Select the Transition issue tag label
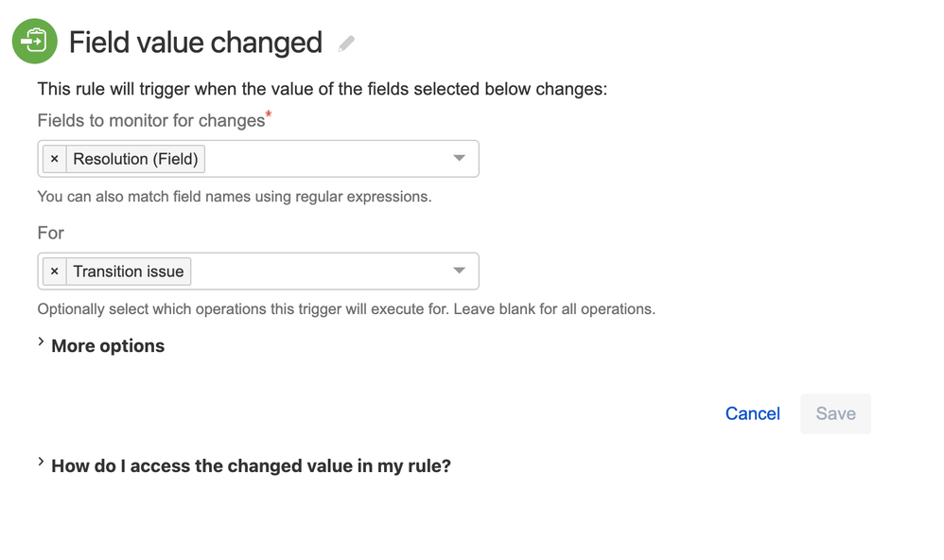Viewport: 944px width, 560px height. coord(129,271)
